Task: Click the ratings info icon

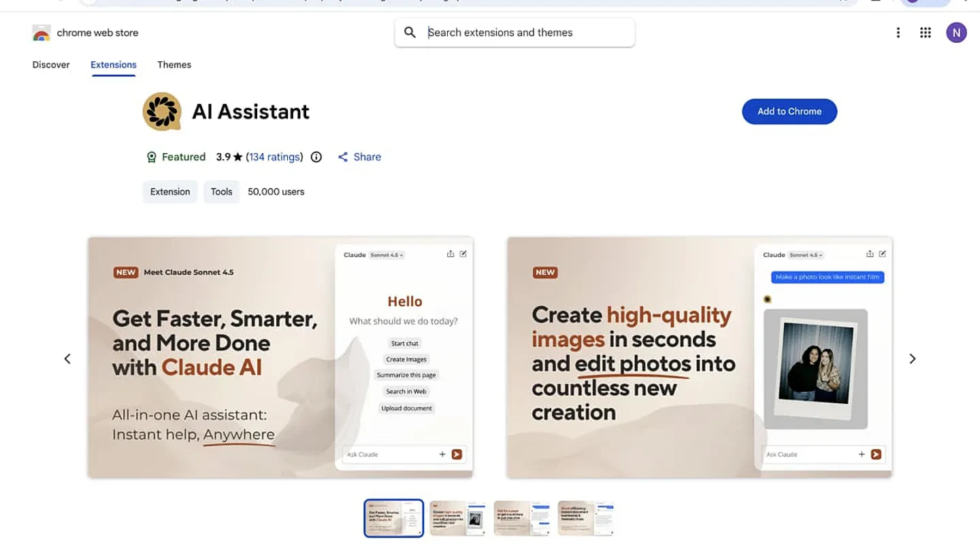Action: [316, 157]
